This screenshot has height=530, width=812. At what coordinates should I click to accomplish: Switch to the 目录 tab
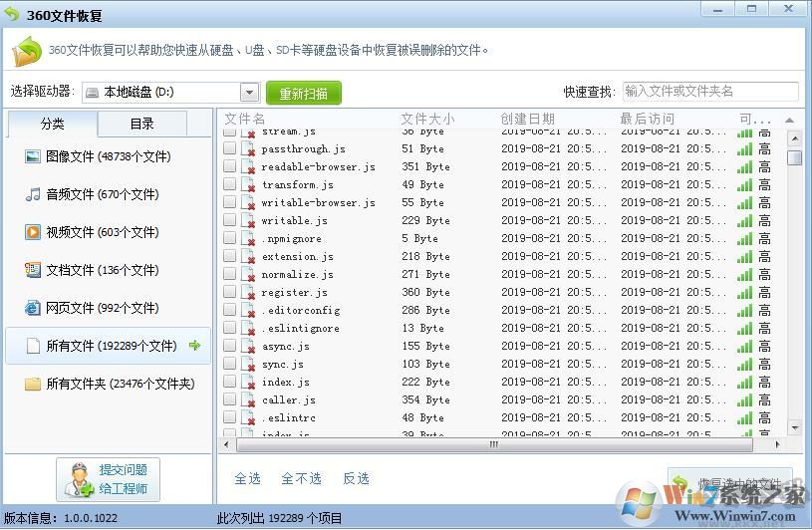click(141, 125)
